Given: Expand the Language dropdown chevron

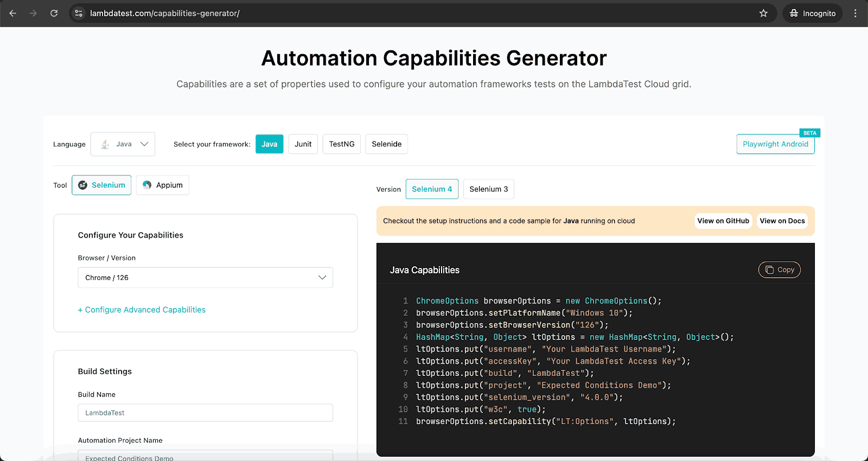Looking at the screenshot, I should click(x=144, y=144).
